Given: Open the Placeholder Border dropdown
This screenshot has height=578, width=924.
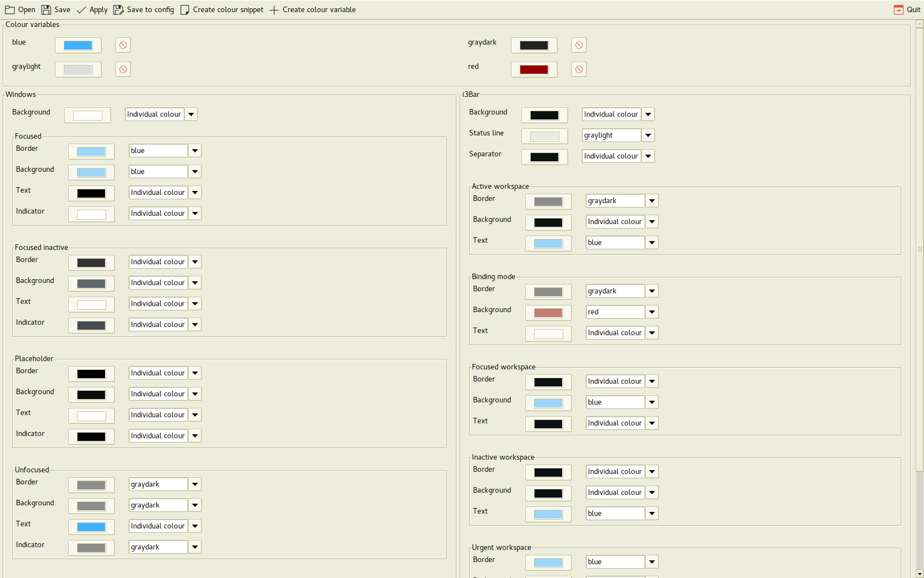Looking at the screenshot, I should [x=195, y=373].
